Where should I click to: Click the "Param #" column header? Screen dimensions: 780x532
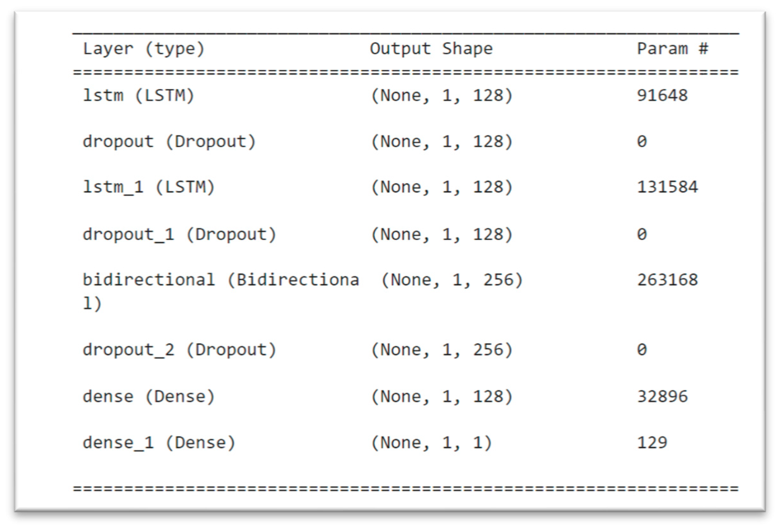(x=672, y=49)
